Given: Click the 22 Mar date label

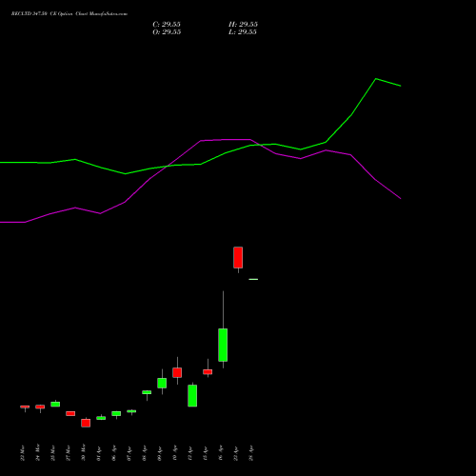Looking at the screenshot, I should [x=22, y=453].
